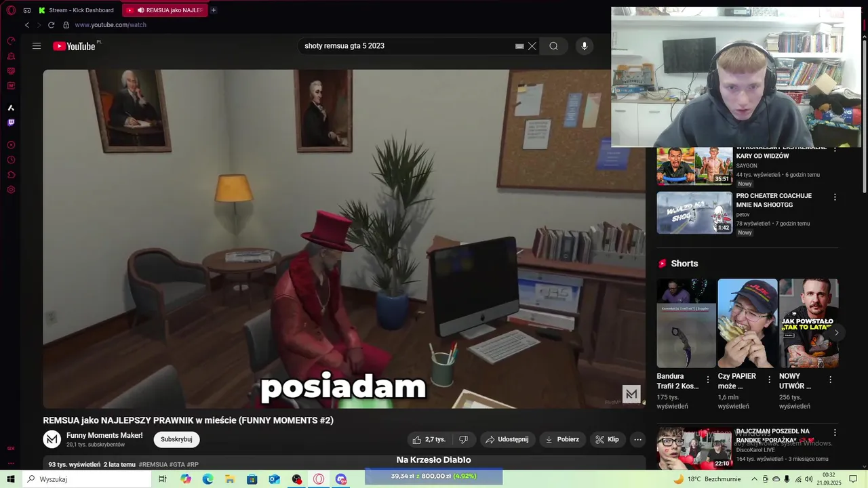Open Windows Start menu
This screenshot has height=488, width=868.
click(x=11, y=479)
